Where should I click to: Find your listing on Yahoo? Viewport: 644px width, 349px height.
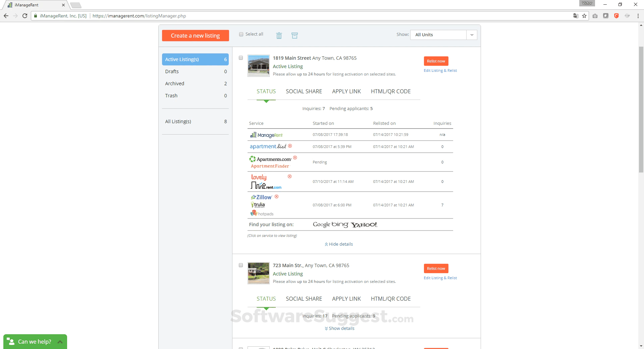364,224
